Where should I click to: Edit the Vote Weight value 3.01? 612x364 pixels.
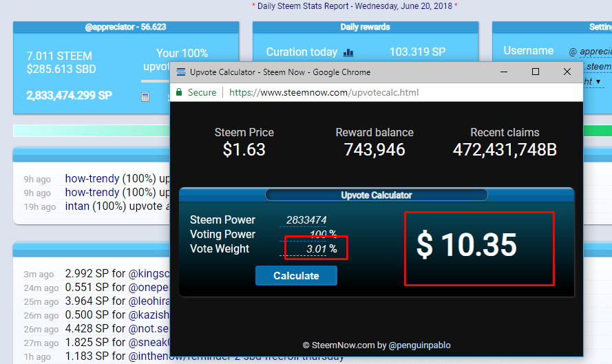click(x=304, y=249)
